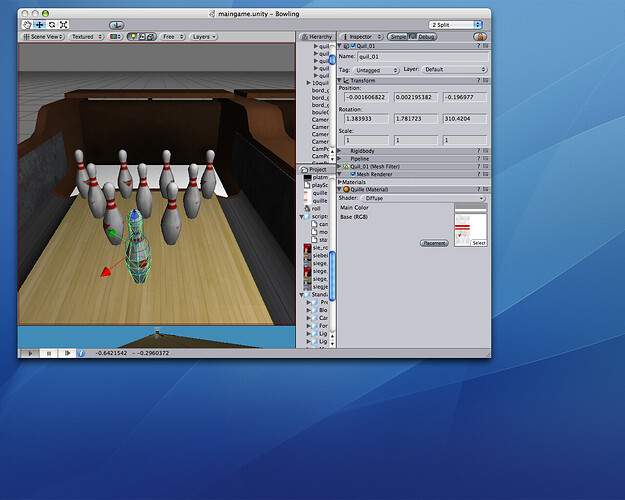
Task: Select the rotate tool in toolbar
Action: 51,24
